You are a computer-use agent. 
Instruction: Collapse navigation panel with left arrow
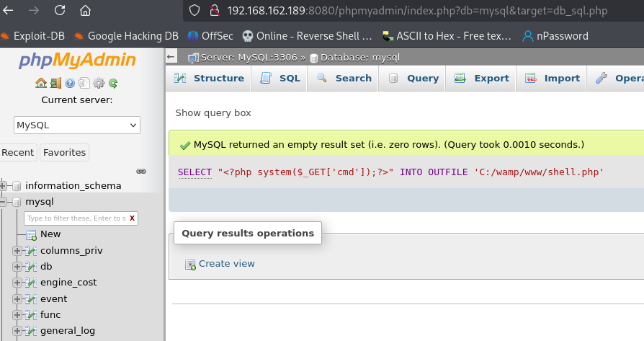coord(171,57)
